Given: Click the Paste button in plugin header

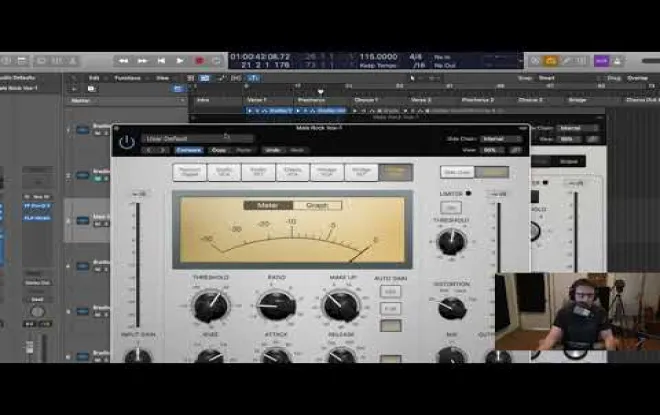Looking at the screenshot, I should pos(244,150).
